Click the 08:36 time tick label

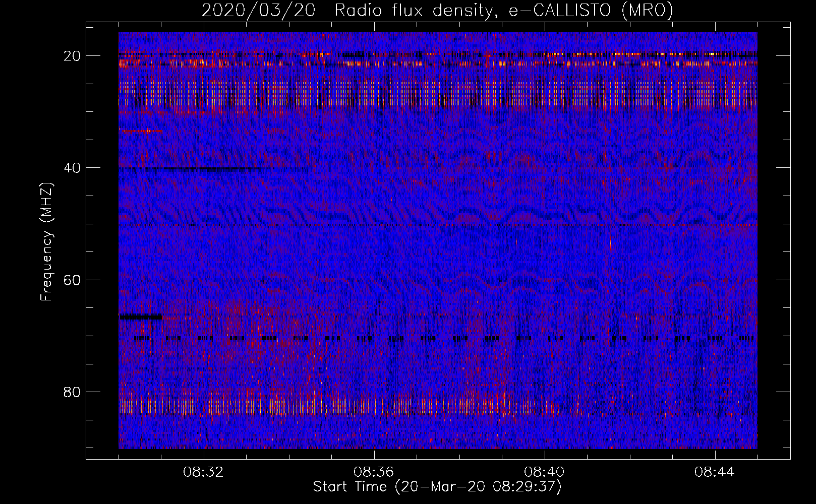tap(374, 472)
